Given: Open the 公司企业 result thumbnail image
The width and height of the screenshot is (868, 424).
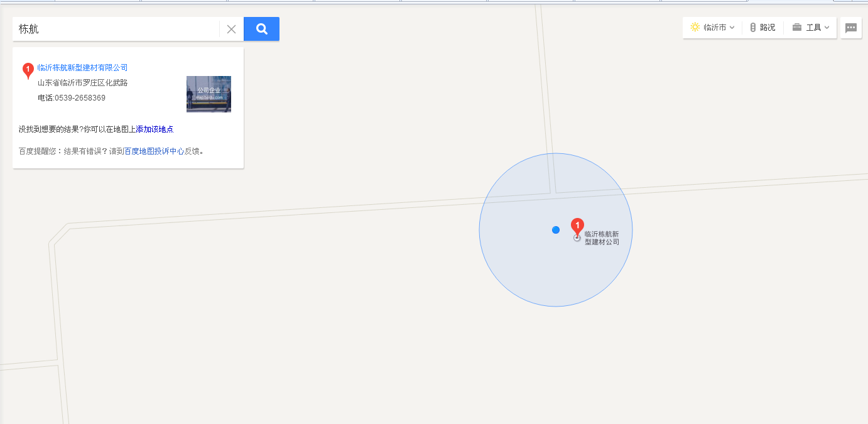Looking at the screenshot, I should [x=209, y=94].
